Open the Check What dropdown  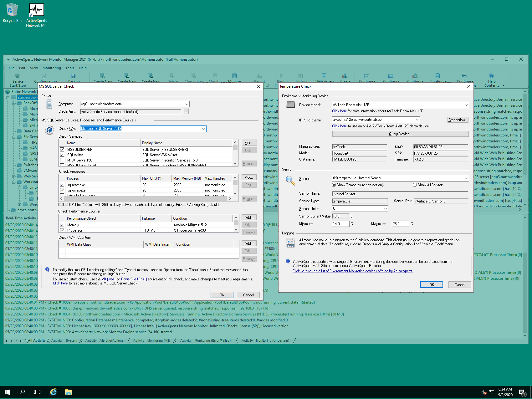coord(204,129)
